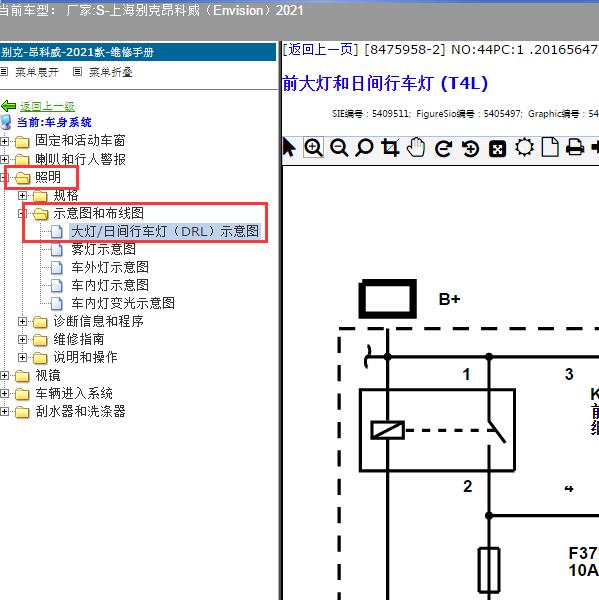Image resolution: width=599 pixels, height=600 pixels.
Task: Click the fit-to-window expand icon
Action: [x=497, y=148]
